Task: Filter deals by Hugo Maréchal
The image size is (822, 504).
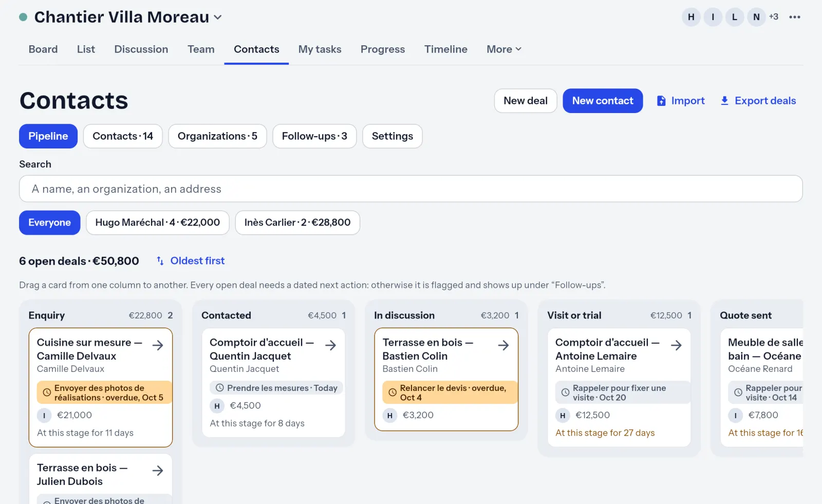Action: pyautogui.click(x=158, y=222)
